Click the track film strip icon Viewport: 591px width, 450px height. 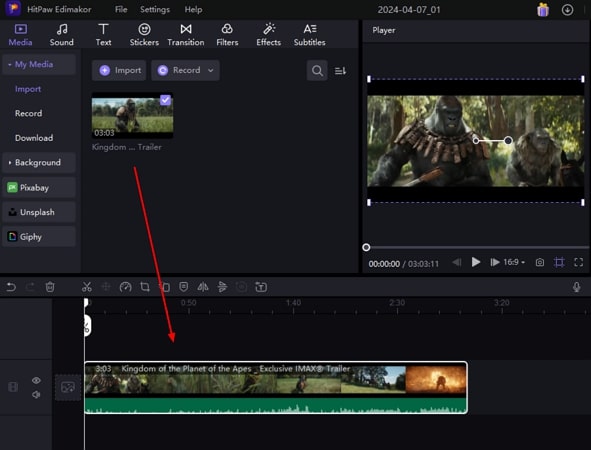(x=13, y=387)
